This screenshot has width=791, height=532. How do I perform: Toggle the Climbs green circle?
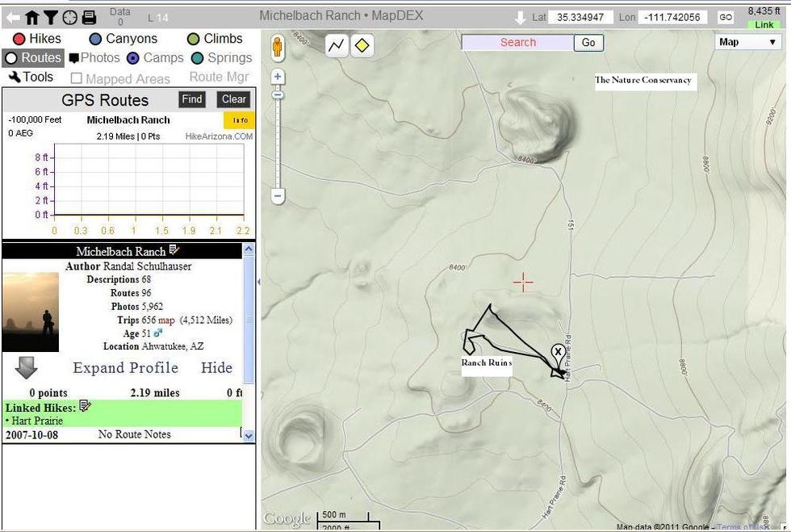coord(193,39)
